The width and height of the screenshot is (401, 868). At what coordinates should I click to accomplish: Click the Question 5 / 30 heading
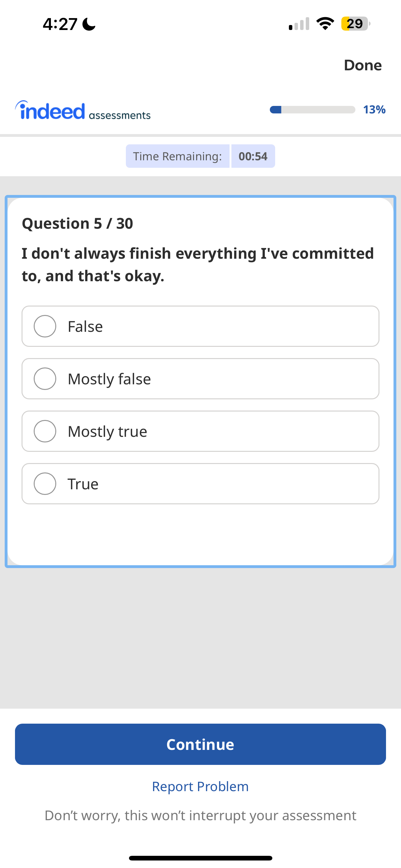coord(77,223)
